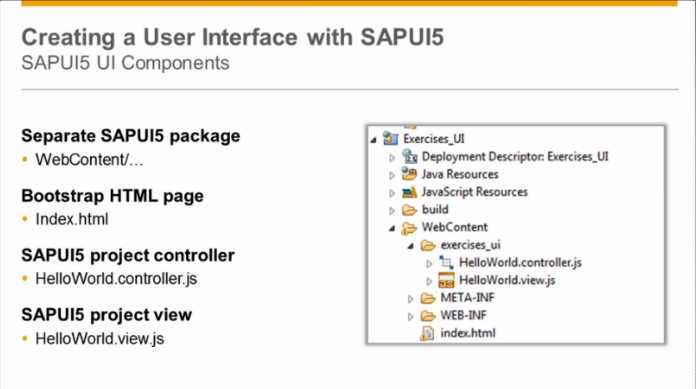Click subtitle SAPUI5 UI Components
This screenshot has height=389, width=696.
[125, 63]
